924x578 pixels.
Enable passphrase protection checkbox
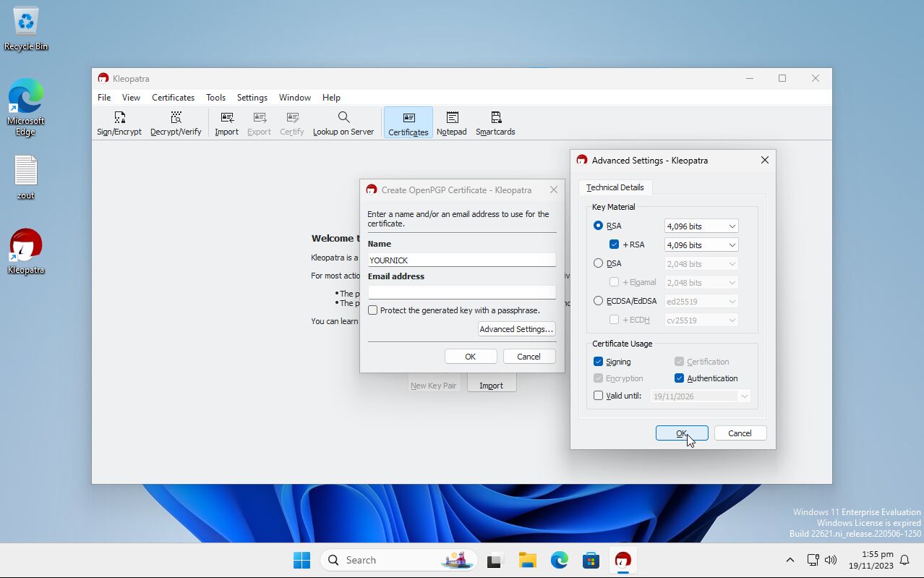(x=373, y=310)
